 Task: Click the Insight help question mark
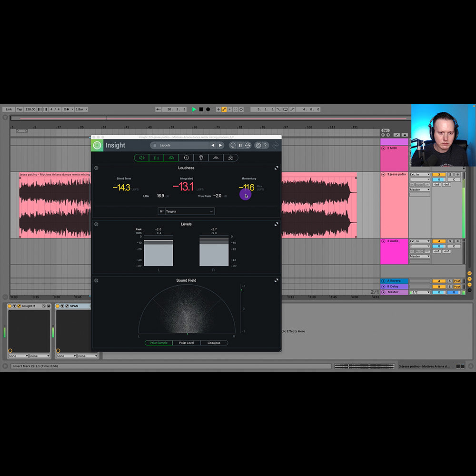click(266, 145)
